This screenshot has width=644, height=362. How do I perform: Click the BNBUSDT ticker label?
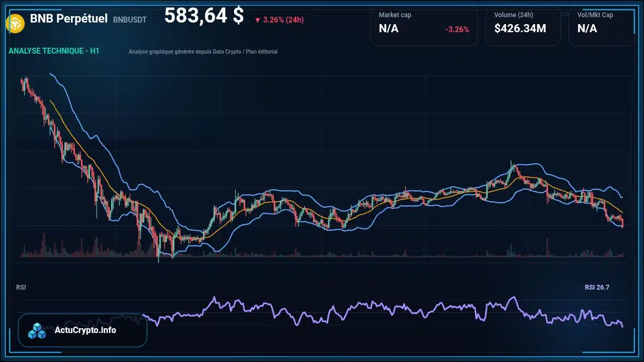130,19
